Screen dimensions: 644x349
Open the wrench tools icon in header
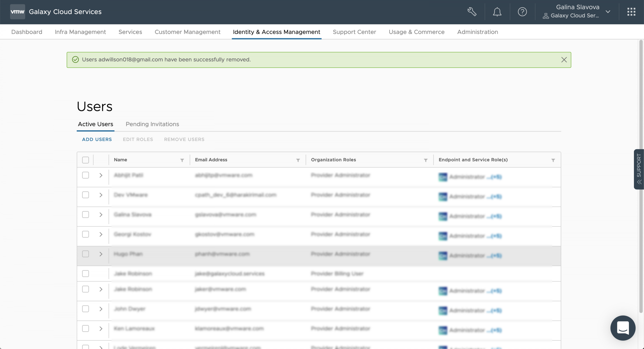click(472, 12)
